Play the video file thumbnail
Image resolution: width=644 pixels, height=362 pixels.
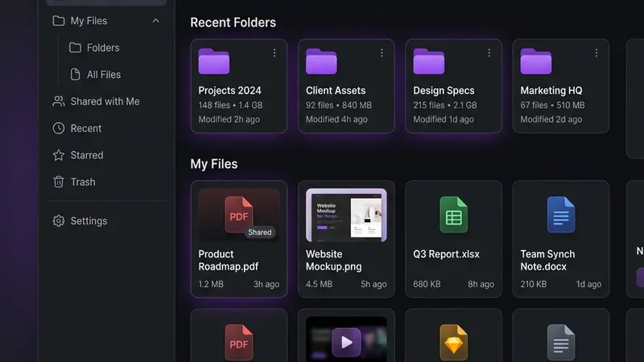[x=346, y=342]
